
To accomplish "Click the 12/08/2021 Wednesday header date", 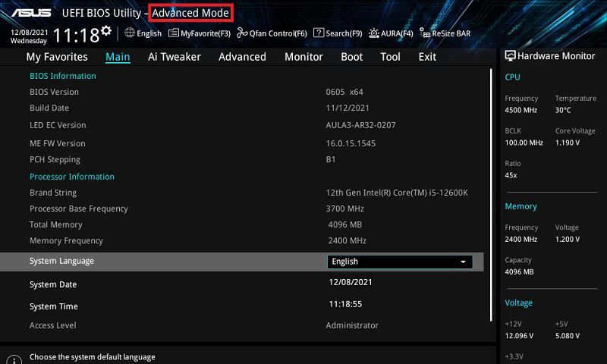I will (29, 36).
